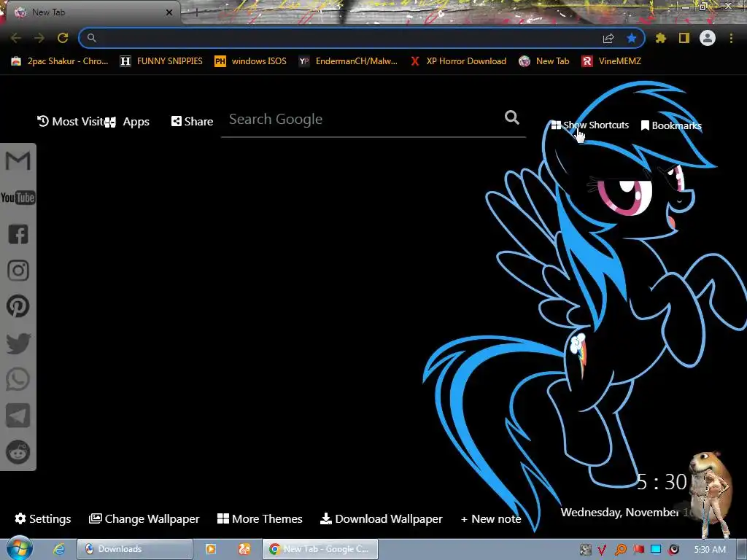
Task: Click the red V tray icon
Action: (x=602, y=550)
